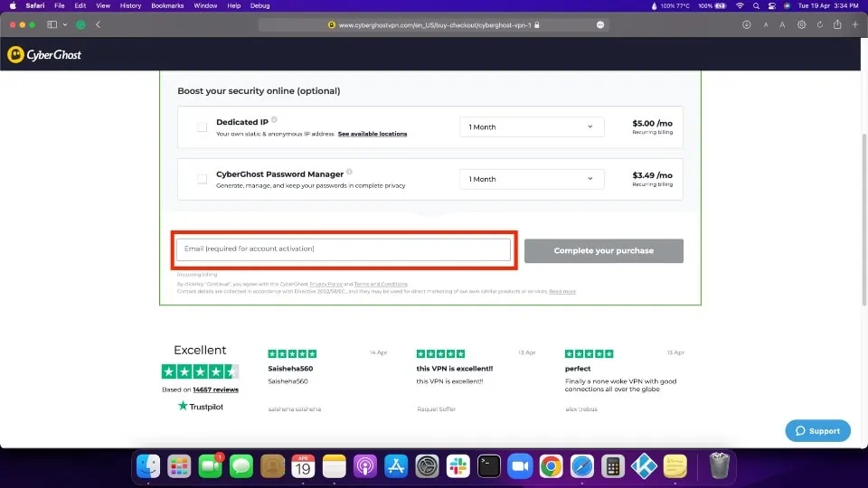Open Dedicated IP billing period dropdown
Image resolution: width=868 pixels, height=488 pixels.
pyautogui.click(x=532, y=127)
